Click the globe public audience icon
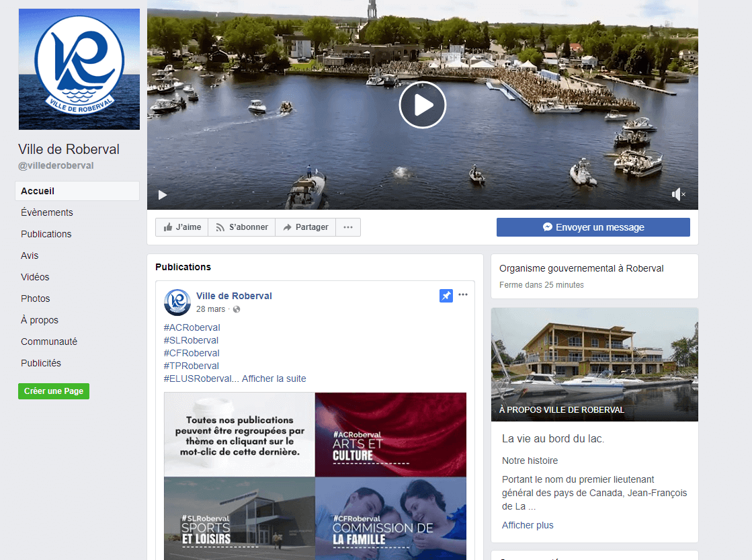752x560 pixels. pyautogui.click(x=237, y=309)
